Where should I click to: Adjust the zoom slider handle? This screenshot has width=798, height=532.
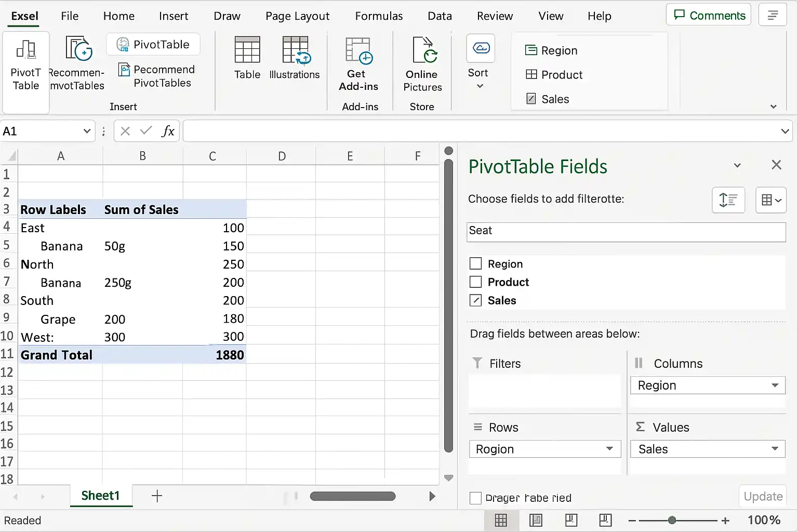click(x=672, y=520)
